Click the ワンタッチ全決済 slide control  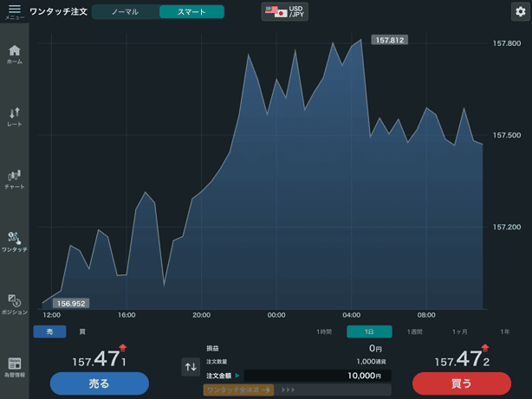(x=238, y=390)
